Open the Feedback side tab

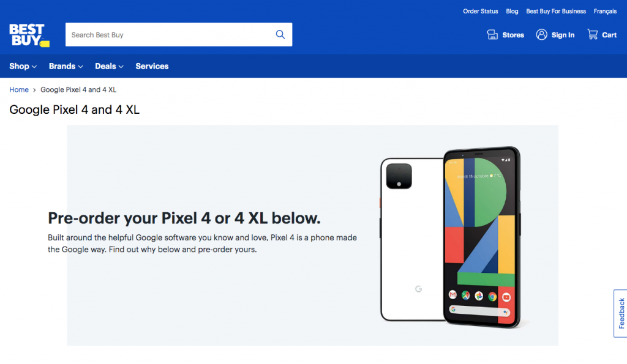tap(621, 314)
